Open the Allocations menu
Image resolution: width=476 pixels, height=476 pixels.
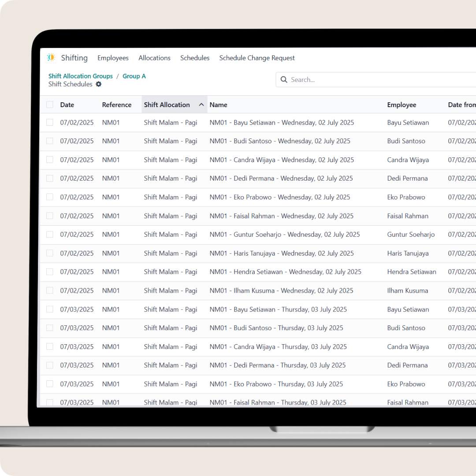tap(154, 58)
